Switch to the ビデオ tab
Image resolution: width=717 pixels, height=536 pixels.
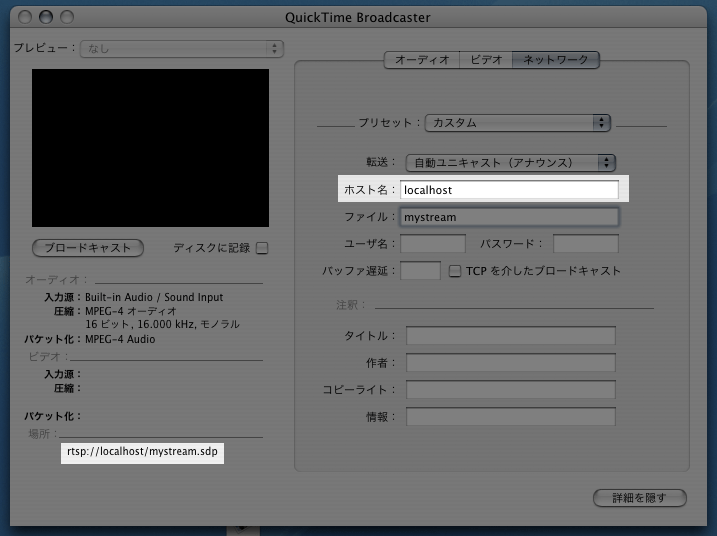[486, 60]
